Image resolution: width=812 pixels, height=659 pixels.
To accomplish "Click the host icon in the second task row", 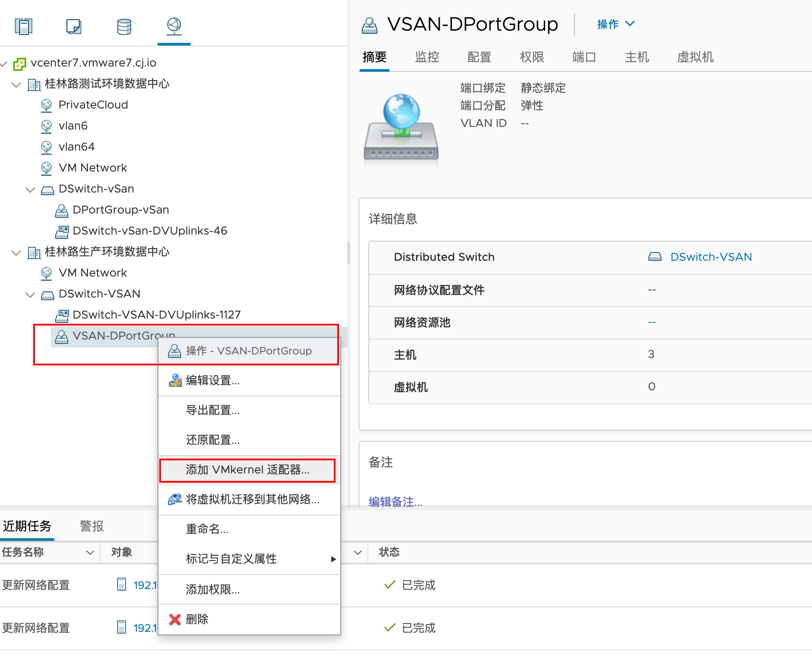I will pos(122,627).
